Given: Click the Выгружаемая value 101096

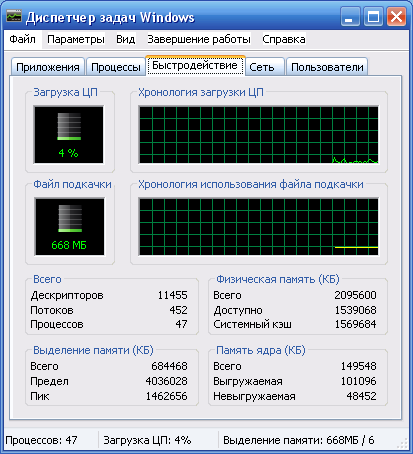Looking at the screenshot, I should click(x=358, y=381).
